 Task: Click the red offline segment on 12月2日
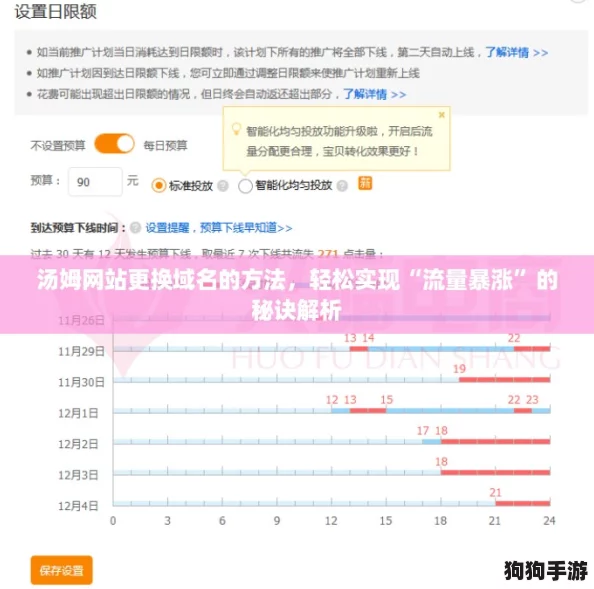pos(496,441)
